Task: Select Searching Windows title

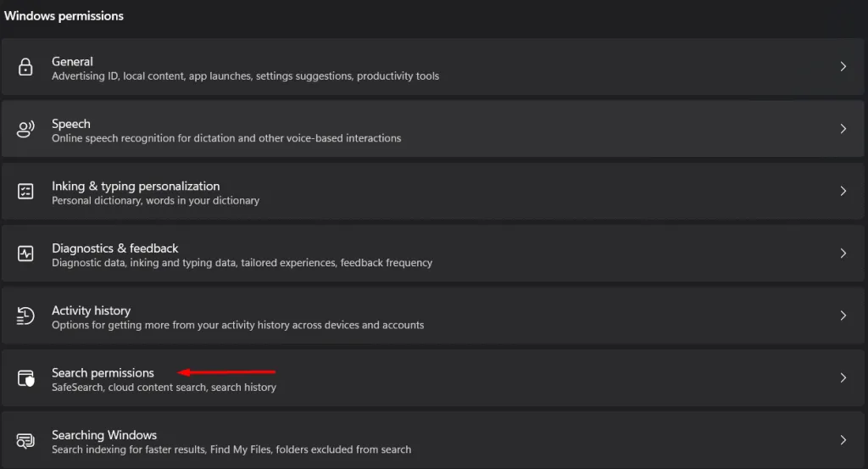Action: 104,435
